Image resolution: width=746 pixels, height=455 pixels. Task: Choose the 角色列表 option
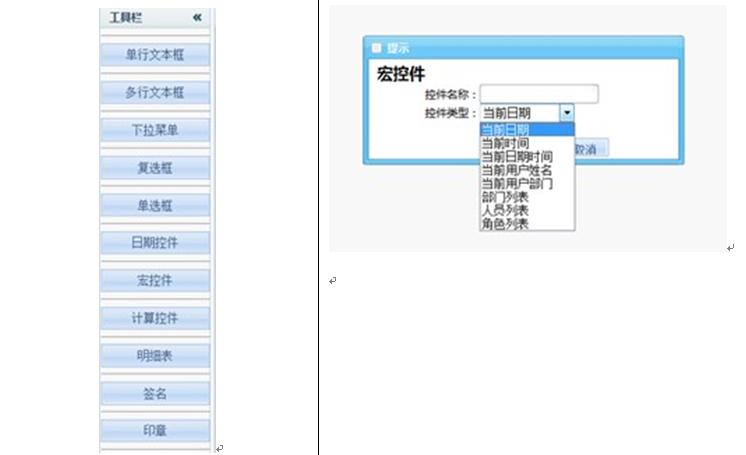coord(505,223)
